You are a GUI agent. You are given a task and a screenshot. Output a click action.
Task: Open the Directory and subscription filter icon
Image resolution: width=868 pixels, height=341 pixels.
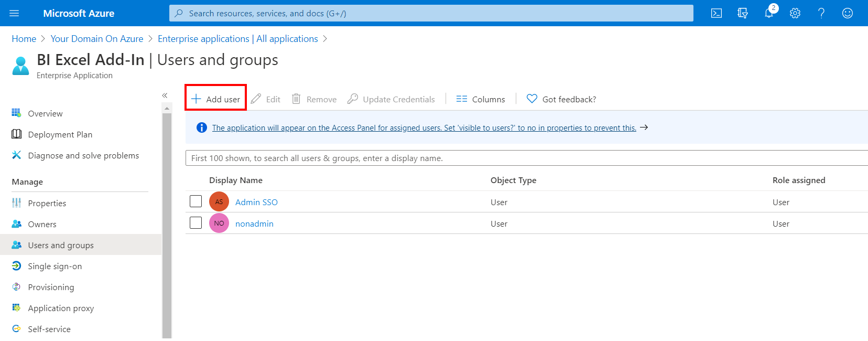(x=743, y=13)
